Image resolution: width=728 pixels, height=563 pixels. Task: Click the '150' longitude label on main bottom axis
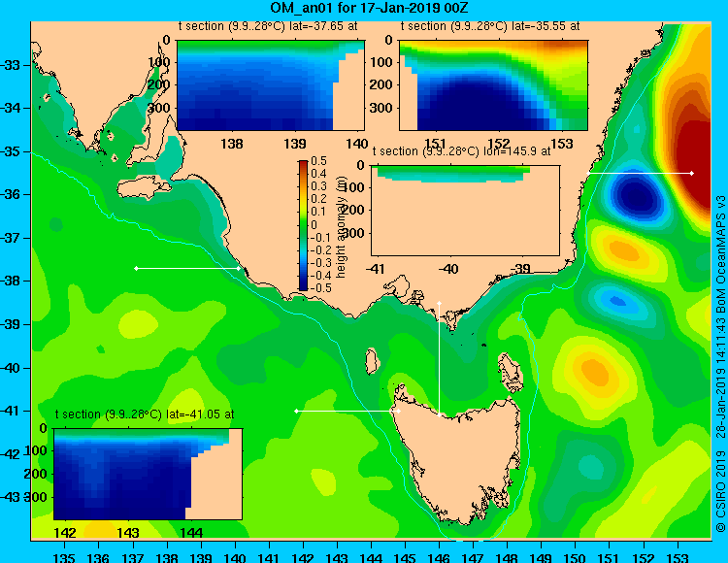(575, 557)
